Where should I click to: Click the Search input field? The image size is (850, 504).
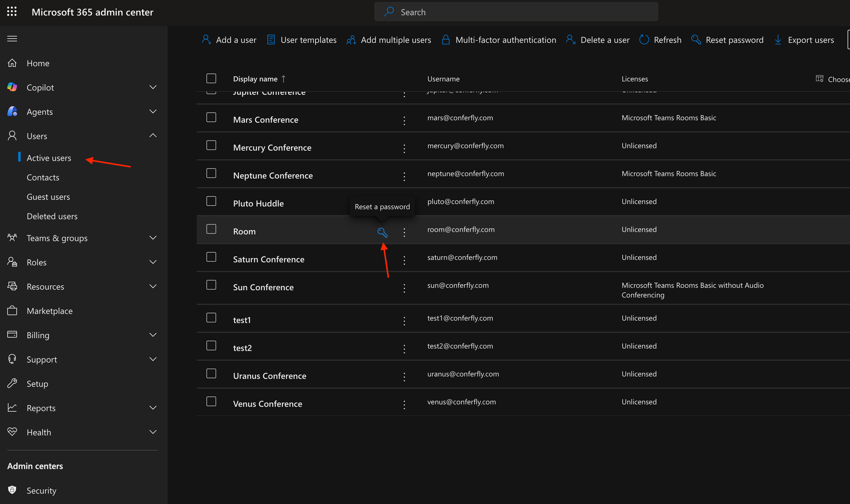(516, 12)
